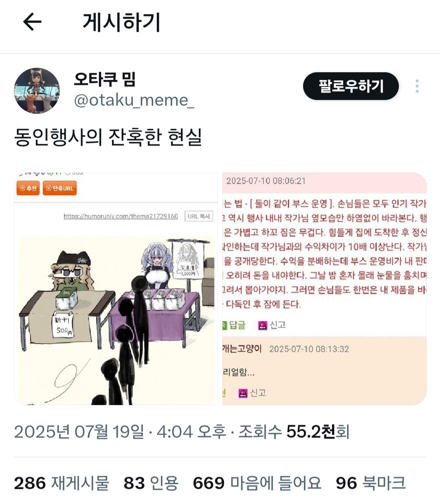
Task: Open the left booth illustration image
Action: (116, 289)
